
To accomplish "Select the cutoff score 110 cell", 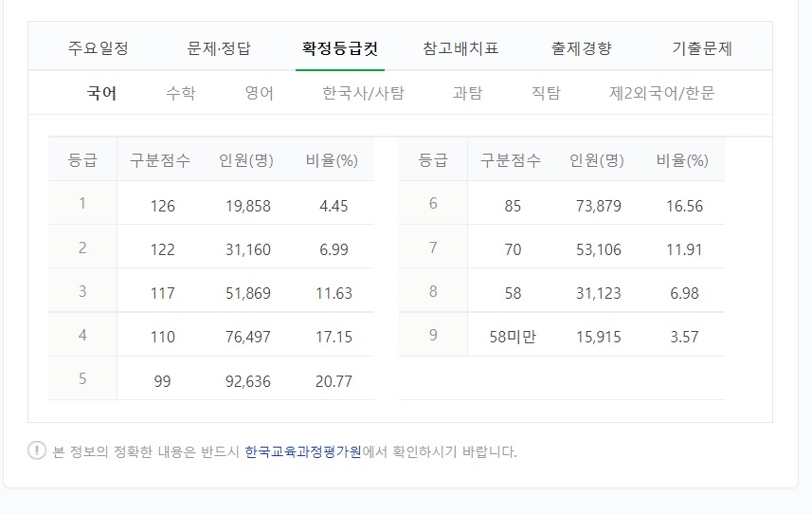I will [x=163, y=338].
